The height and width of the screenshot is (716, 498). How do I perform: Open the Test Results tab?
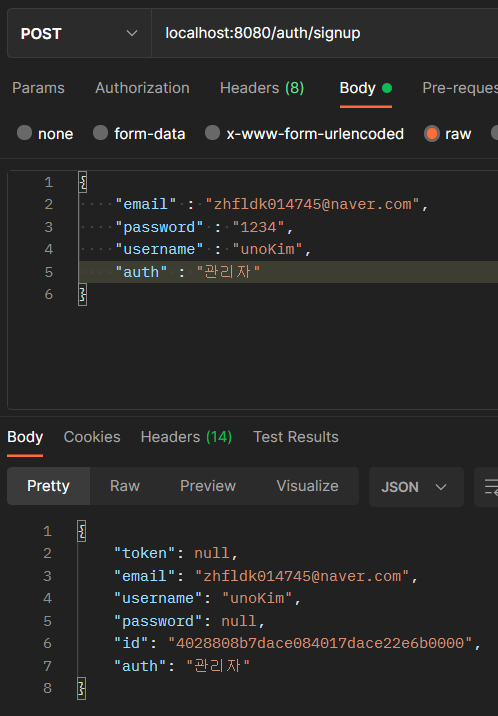pyautogui.click(x=296, y=437)
